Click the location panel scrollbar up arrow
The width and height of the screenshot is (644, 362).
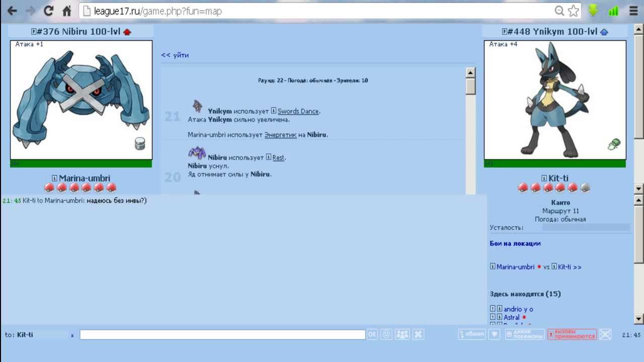[639, 200]
